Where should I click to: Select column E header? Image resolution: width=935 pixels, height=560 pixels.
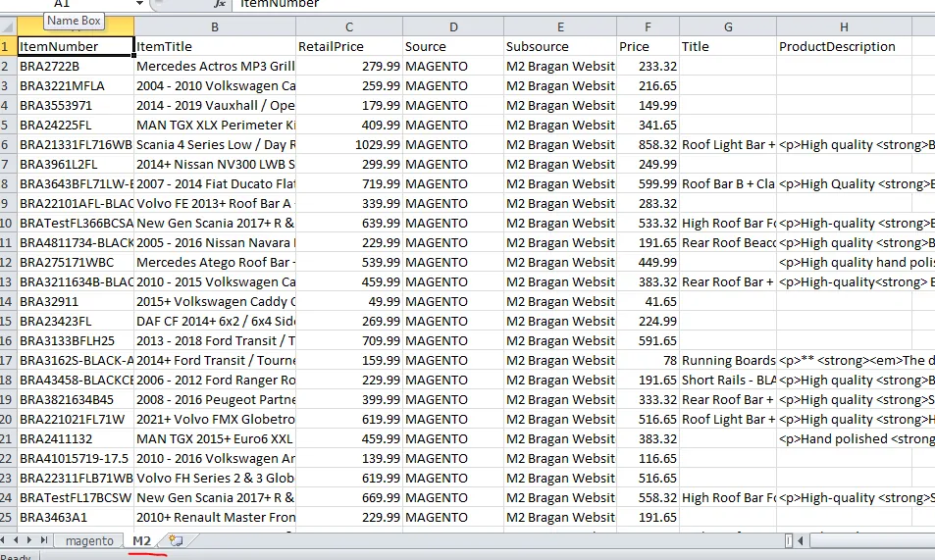[560, 26]
